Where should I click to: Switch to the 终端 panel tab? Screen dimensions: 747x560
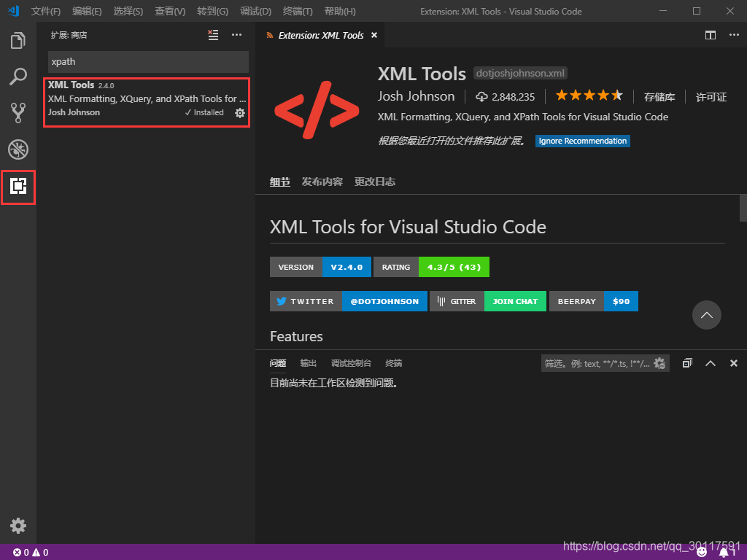coord(393,363)
